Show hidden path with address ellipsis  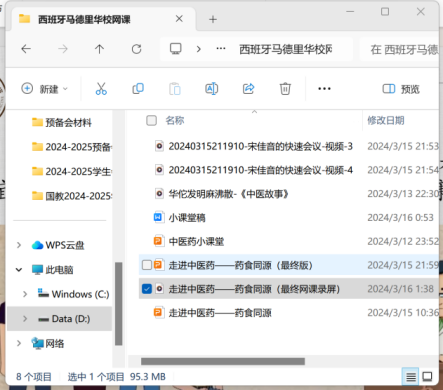coord(221,49)
